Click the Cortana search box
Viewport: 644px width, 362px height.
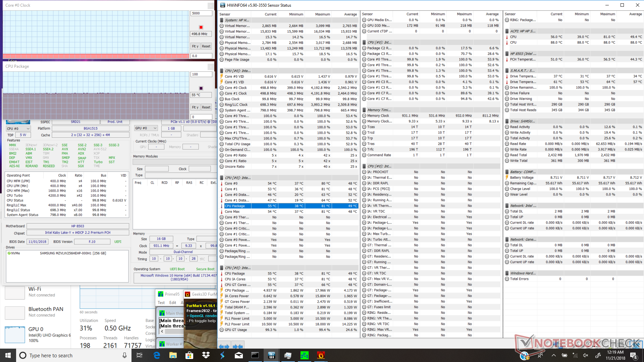point(74,355)
